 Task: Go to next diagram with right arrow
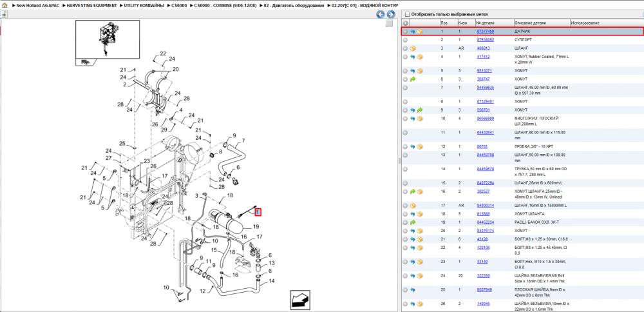point(391,14)
